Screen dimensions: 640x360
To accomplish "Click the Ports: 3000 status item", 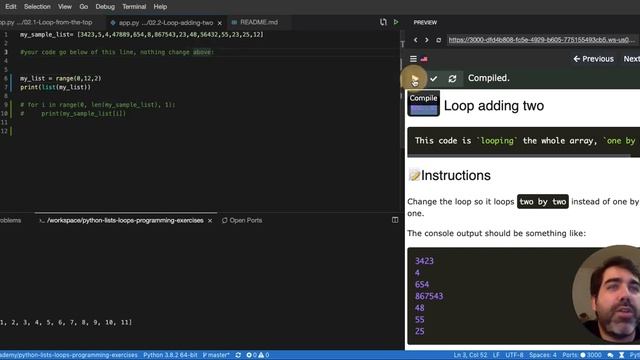I will [582, 355].
